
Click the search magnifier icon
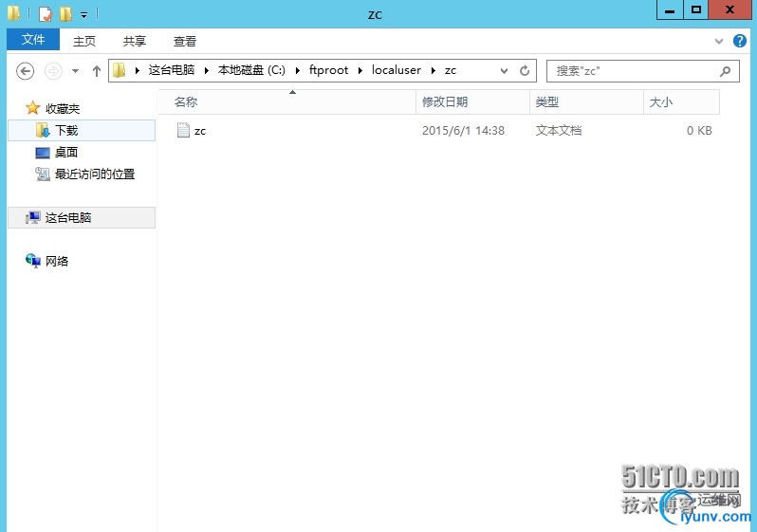pyautogui.click(x=725, y=71)
